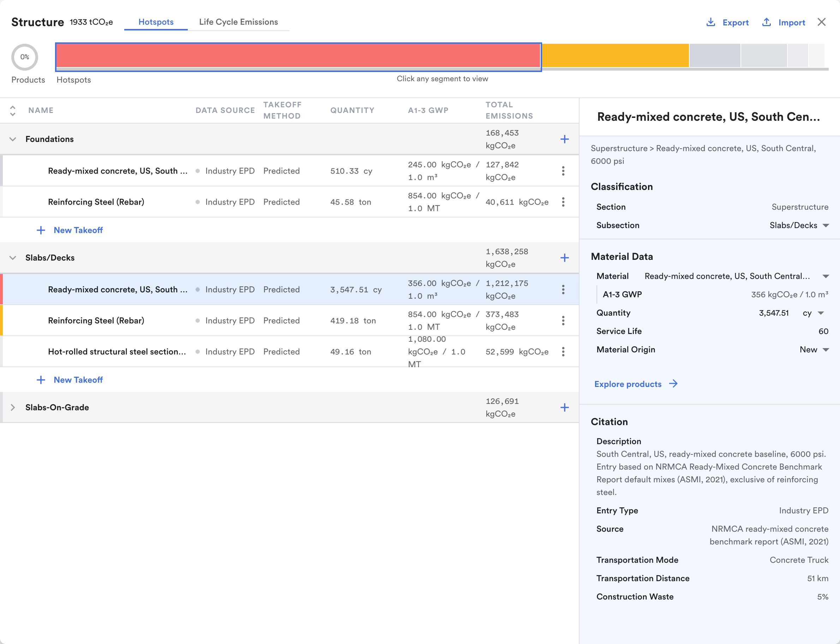
Task: Click the Export download icon
Action: 710,22
